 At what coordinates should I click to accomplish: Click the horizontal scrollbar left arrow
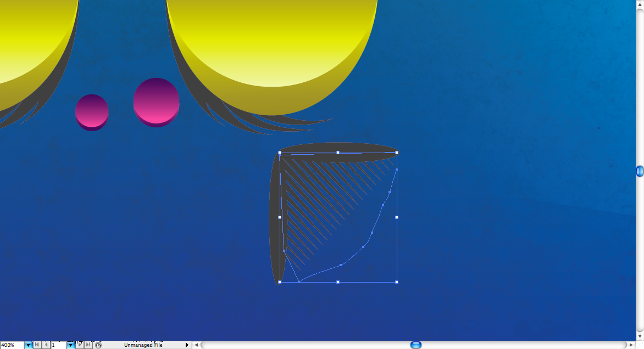(x=196, y=345)
